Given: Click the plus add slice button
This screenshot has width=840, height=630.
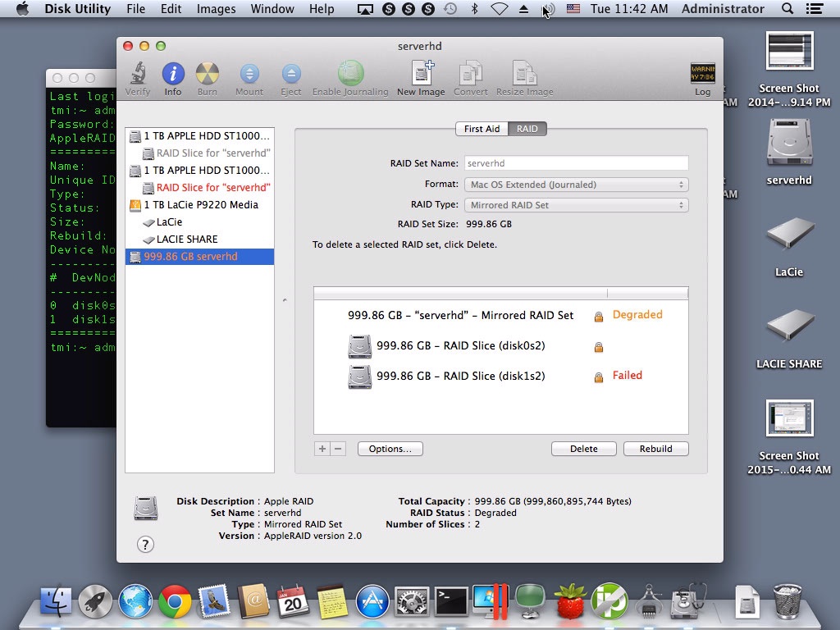Looking at the screenshot, I should 322,449.
